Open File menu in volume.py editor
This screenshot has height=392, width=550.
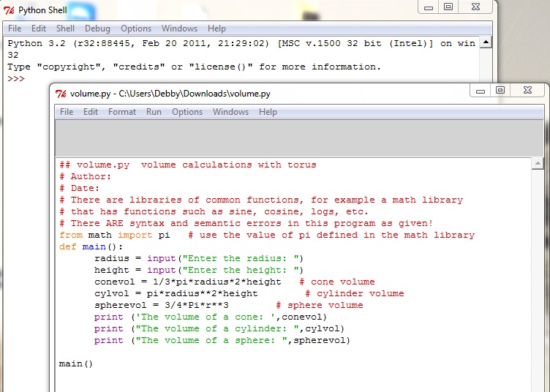[x=67, y=112]
